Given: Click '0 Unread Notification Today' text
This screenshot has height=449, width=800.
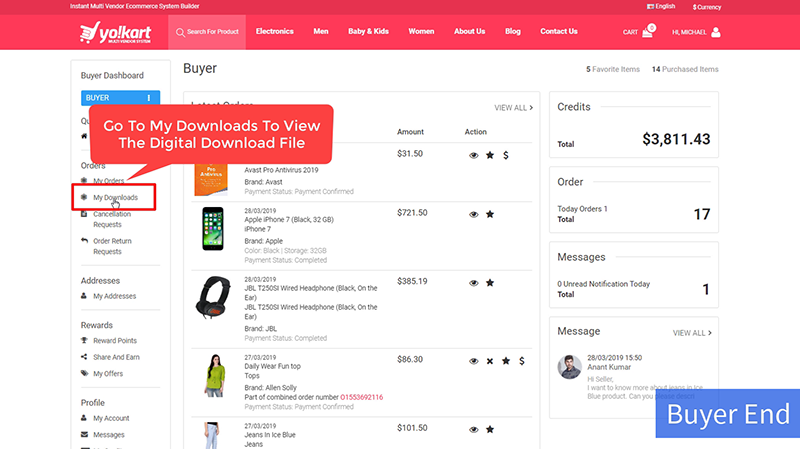Looking at the screenshot, I should coord(604,284).
